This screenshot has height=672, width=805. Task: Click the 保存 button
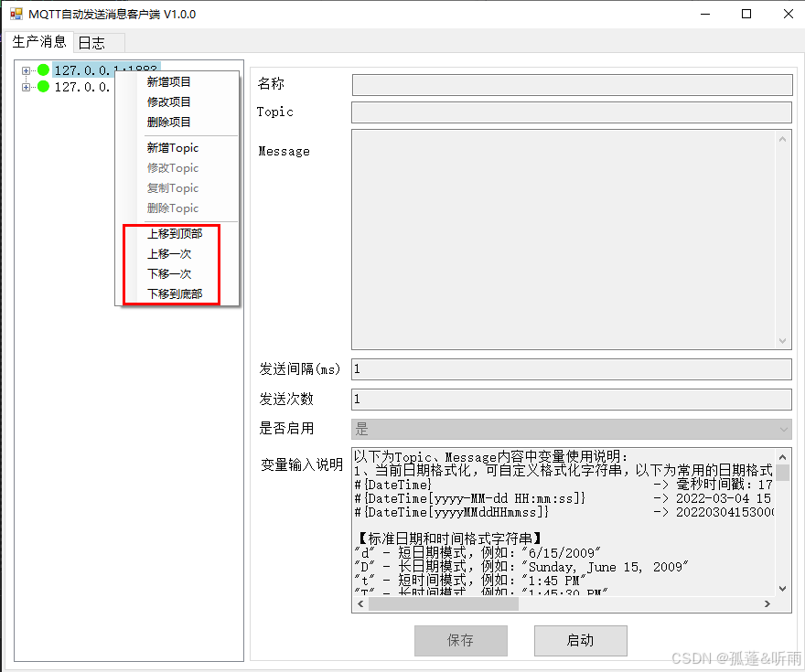point(461,640)
